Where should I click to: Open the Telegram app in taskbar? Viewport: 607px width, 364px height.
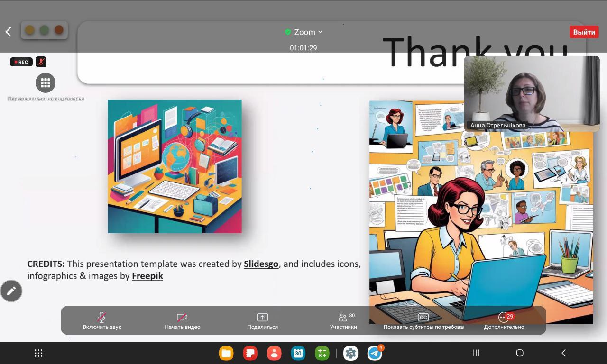(x=375, y=353)
